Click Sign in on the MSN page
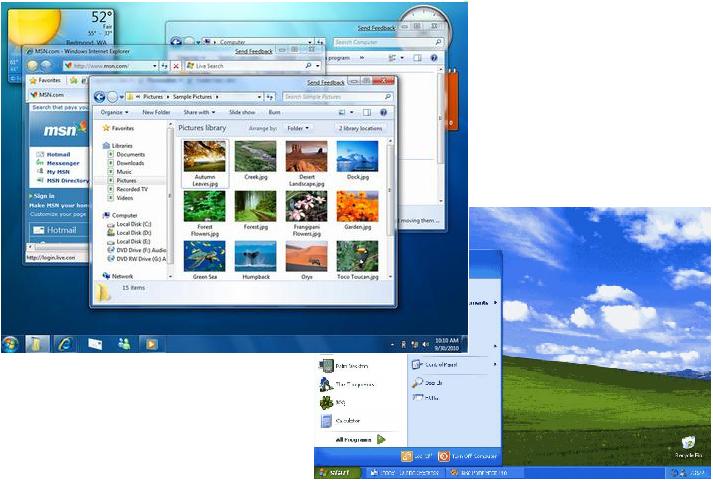713x481 pixels. (44, 196)
